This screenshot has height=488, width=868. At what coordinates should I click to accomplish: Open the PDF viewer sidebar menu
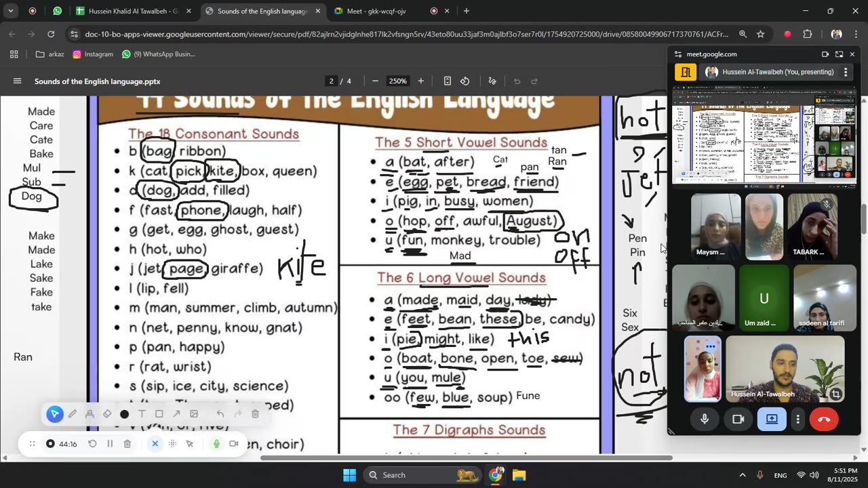click(x=17, y=81)
